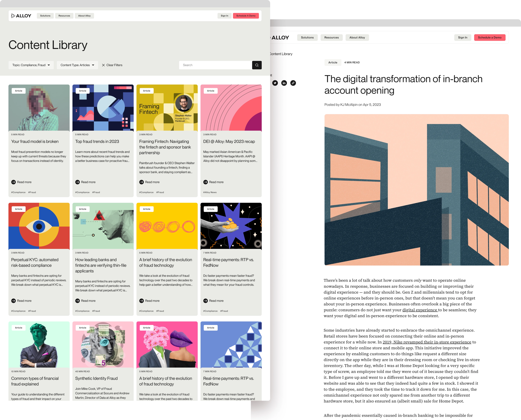Click in the Search input field
Viewport: 521px width, 420px height.
pyautogui.click(x=215, y=65)
